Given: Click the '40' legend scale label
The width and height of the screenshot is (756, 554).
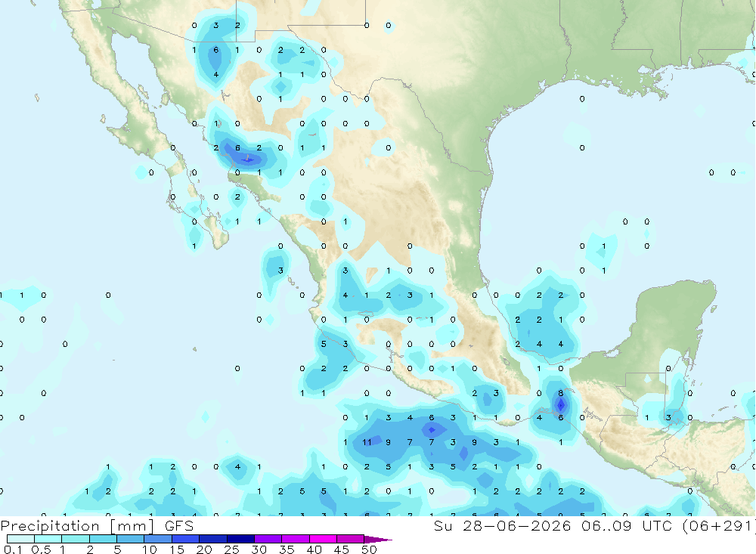Looking at the screenshot, I should tap(314, 549).
